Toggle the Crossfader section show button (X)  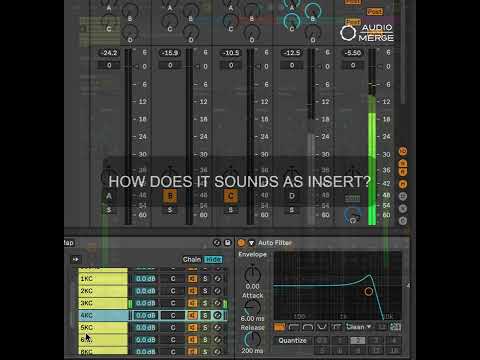403,208
